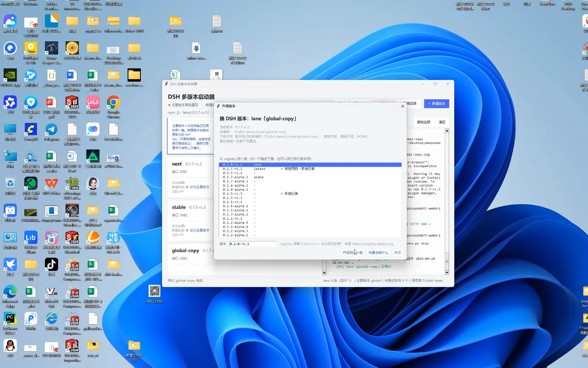Viewport: 588px width, 368px height.
Task: Select the global-copy lane card title
Action: point(186,251)
